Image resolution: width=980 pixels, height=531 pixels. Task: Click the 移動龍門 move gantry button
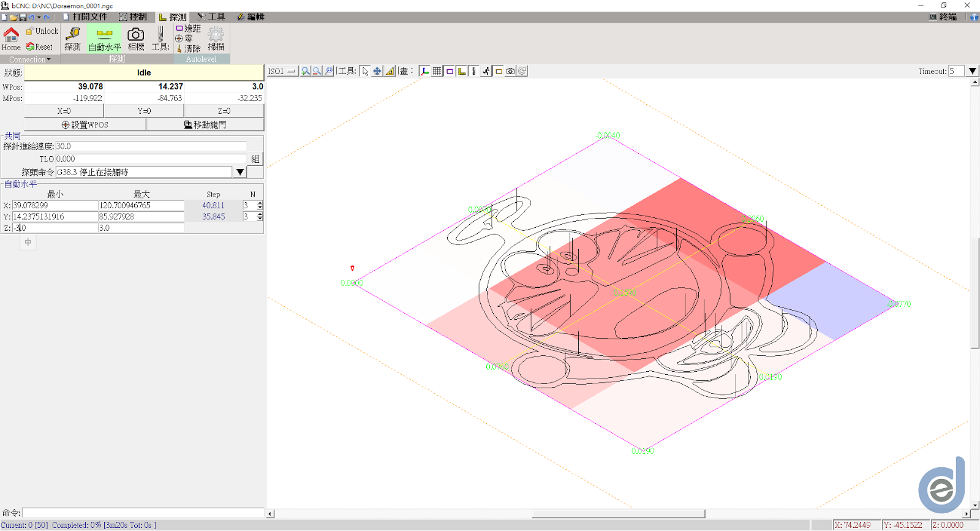point(205,124)
